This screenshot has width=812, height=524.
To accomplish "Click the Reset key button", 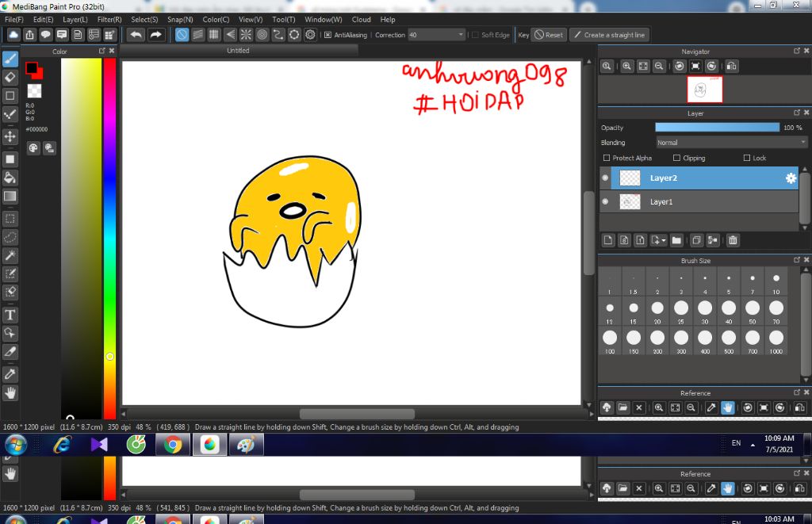I will click(548, 35).
